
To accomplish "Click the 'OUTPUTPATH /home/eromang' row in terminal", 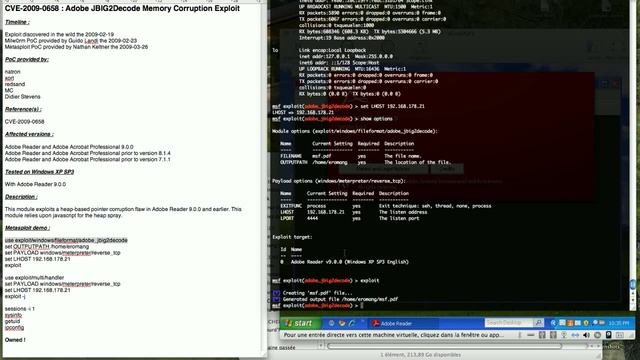I will [x=366, y=162].
